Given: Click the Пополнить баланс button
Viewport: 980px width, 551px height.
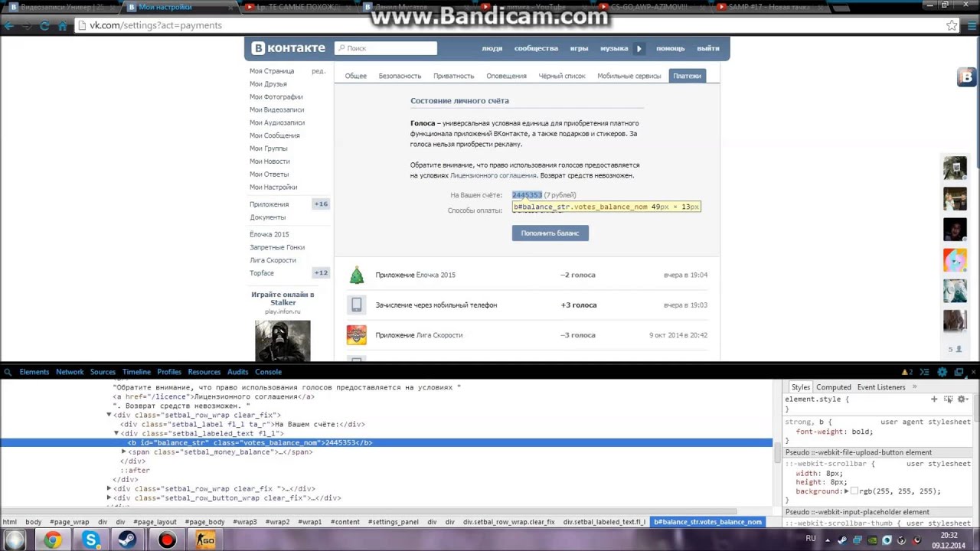Looking at the screenshot, I should coord(550,233).
